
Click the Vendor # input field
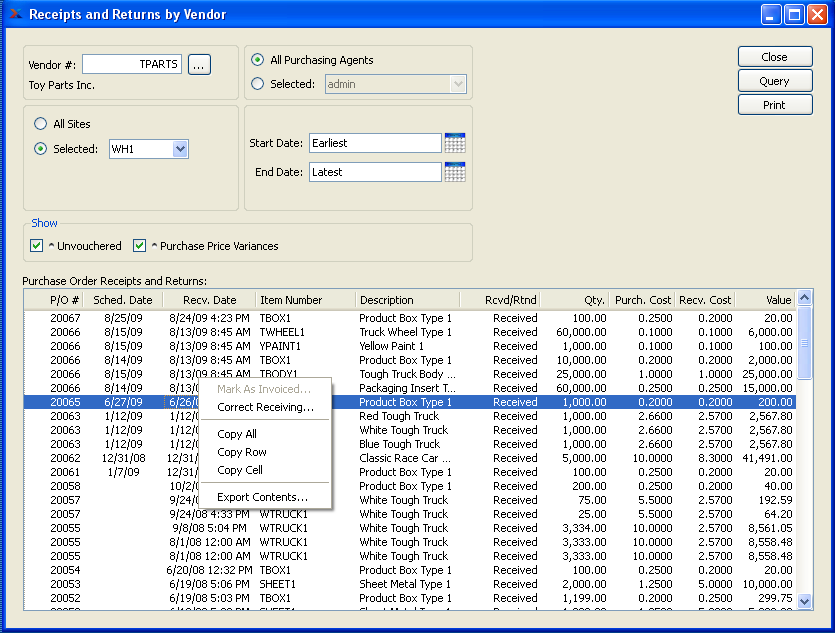click(x=132, y=64)
